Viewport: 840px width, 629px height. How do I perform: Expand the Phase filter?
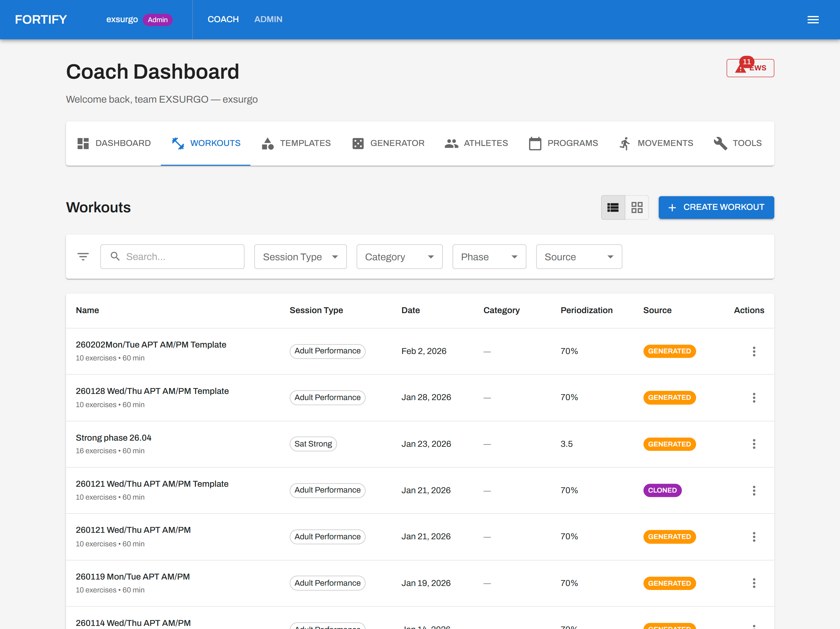pos(489,257)
